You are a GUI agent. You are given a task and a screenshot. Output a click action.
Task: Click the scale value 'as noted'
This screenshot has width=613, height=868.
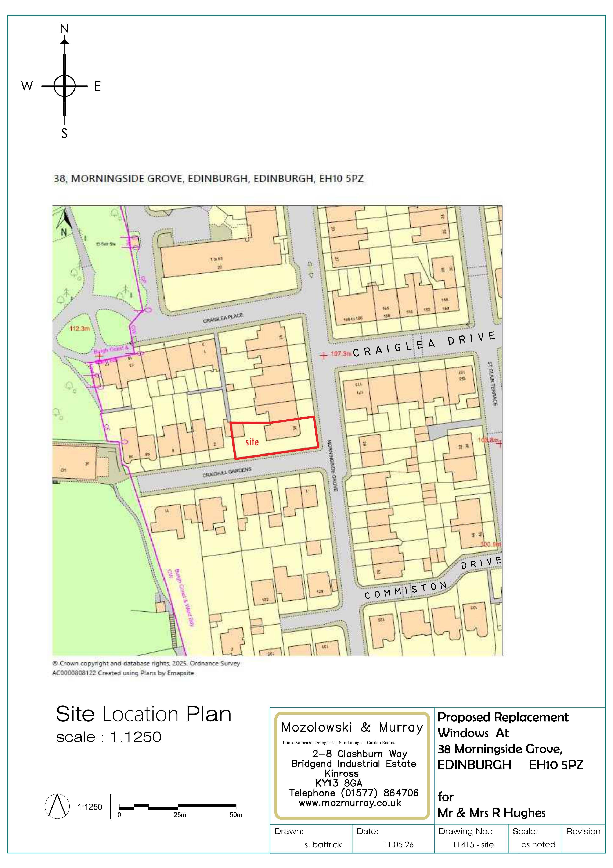coord(538,845)
